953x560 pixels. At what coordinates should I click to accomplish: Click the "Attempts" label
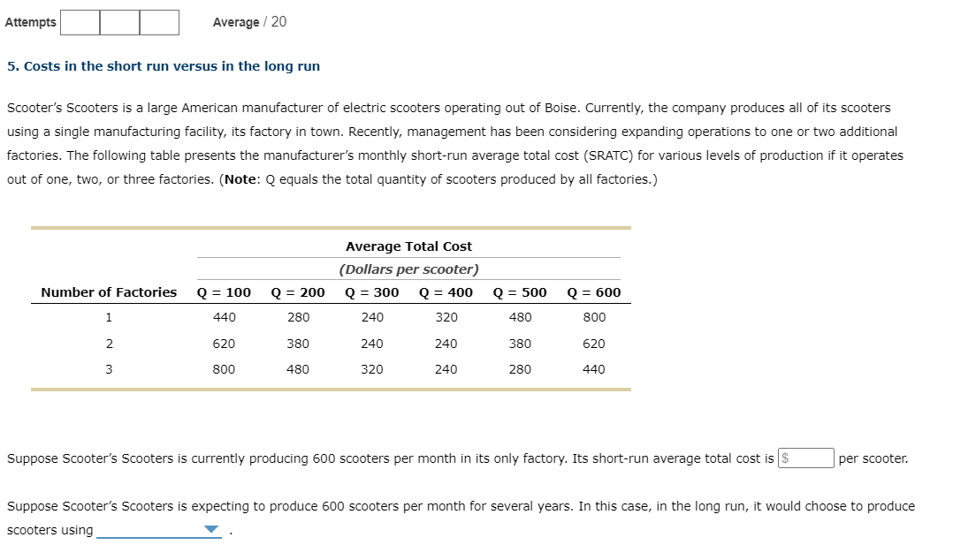click(x=30, y=21)
